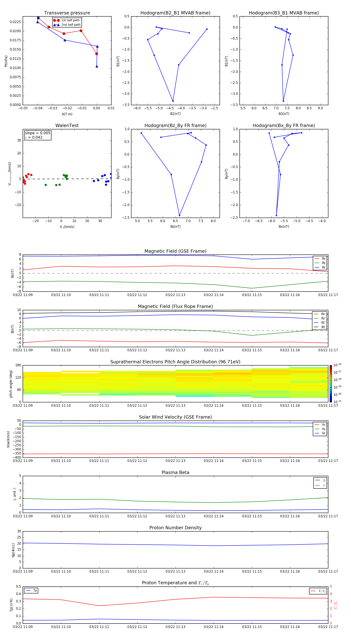351x644 pixels.
Task: Click the 'Bz(nT)' x-axis label
Action: [x=175, y=227]
